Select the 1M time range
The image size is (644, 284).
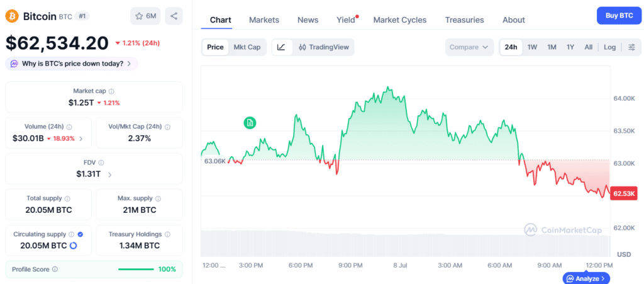tap(552, 47)
